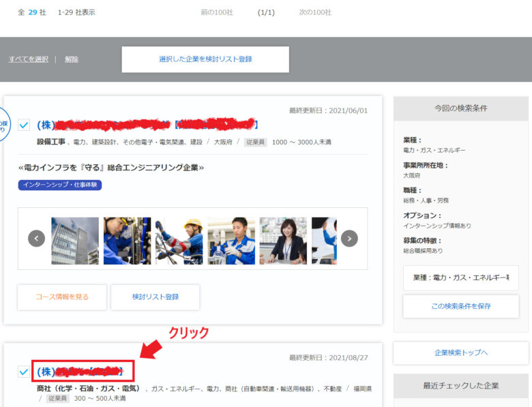Open thumbnail of worker inspecting equipment panel
The width and height of the screenshot is (532, 407).
[x=128, y=241]
